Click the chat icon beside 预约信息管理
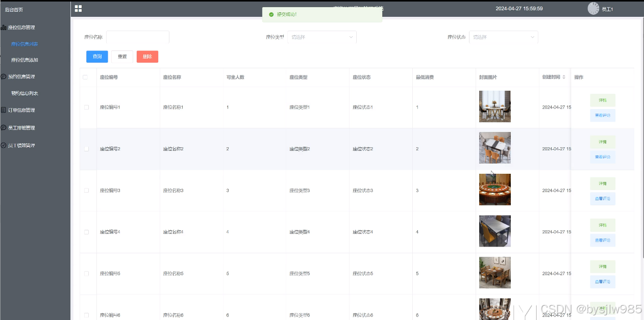 point(4,77)
